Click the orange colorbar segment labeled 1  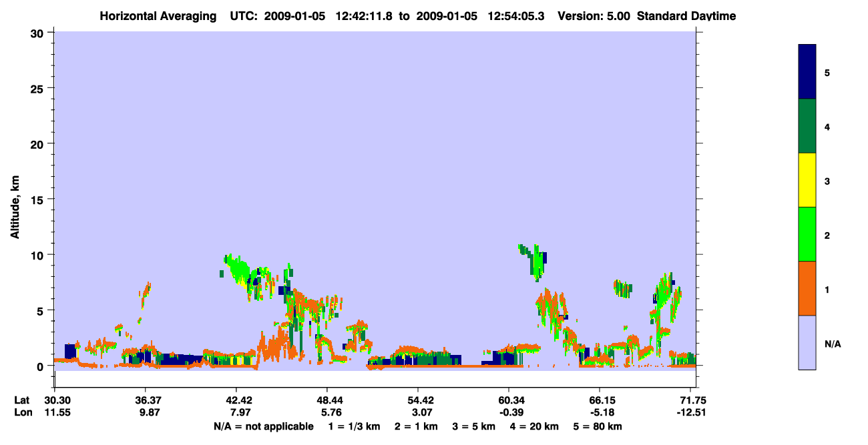pyautogui.click(x=807, y=288)
